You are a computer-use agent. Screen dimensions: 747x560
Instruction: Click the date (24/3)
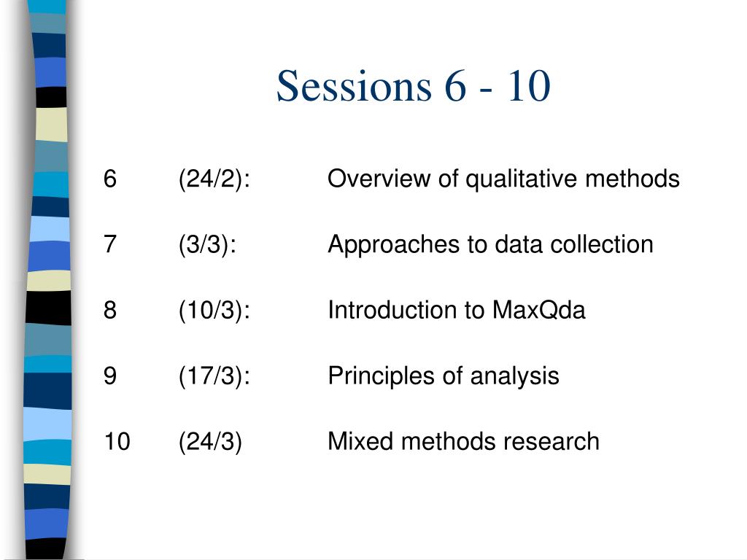pyautogui.click(x=210, y=442)
